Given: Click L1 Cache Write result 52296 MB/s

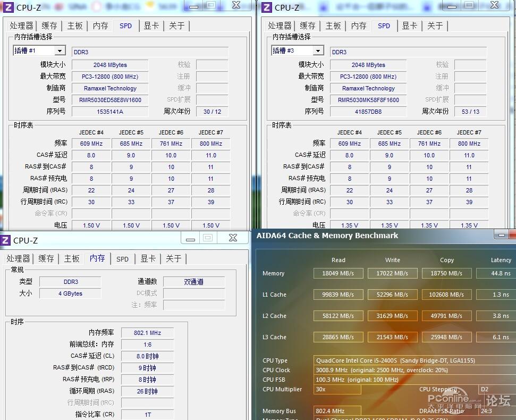Looking at the screenshot, I should click(392, 295).
